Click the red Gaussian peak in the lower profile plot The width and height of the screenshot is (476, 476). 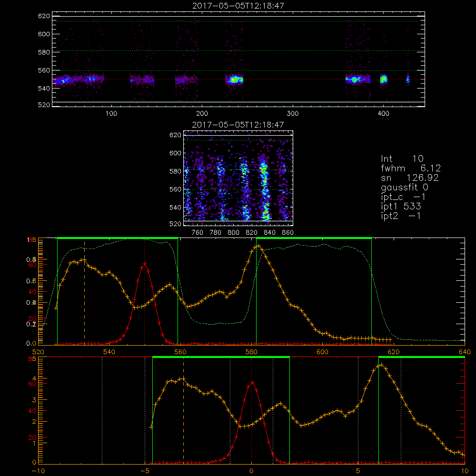pyautogui.click(x=252, y=383)
